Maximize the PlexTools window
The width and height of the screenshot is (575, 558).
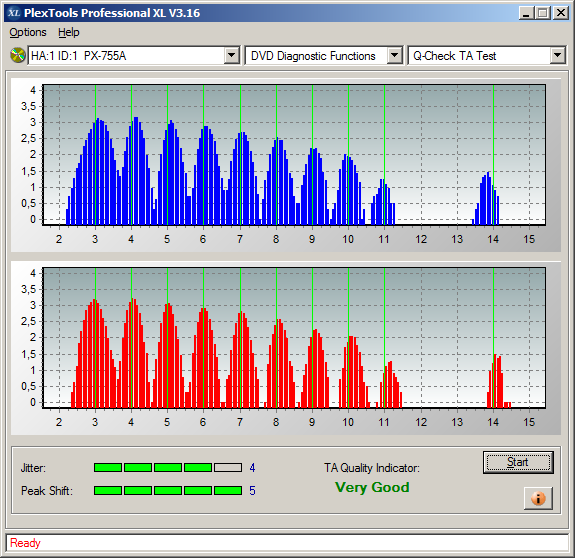pos(543,13)
